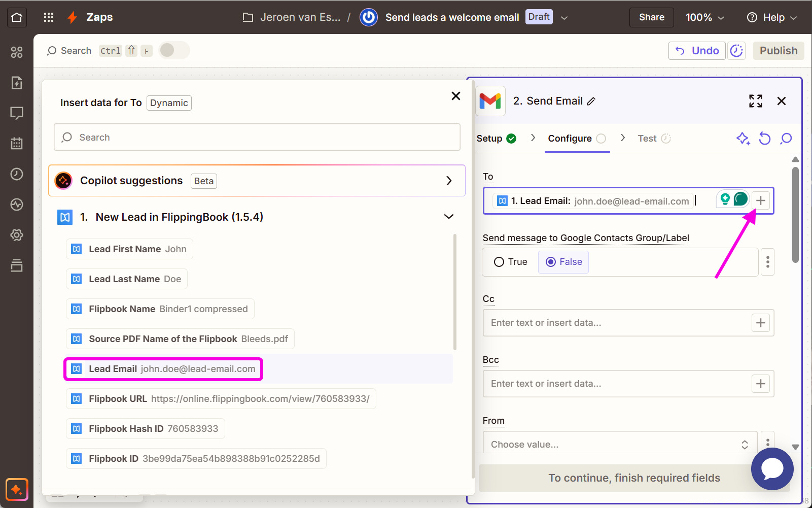Collapse New Lead in FlippingBook section
This screenshot has width=812, height=508.
[449, 217]
